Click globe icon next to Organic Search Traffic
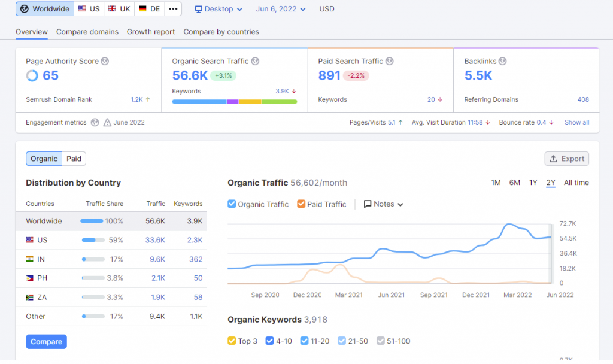 255,61
